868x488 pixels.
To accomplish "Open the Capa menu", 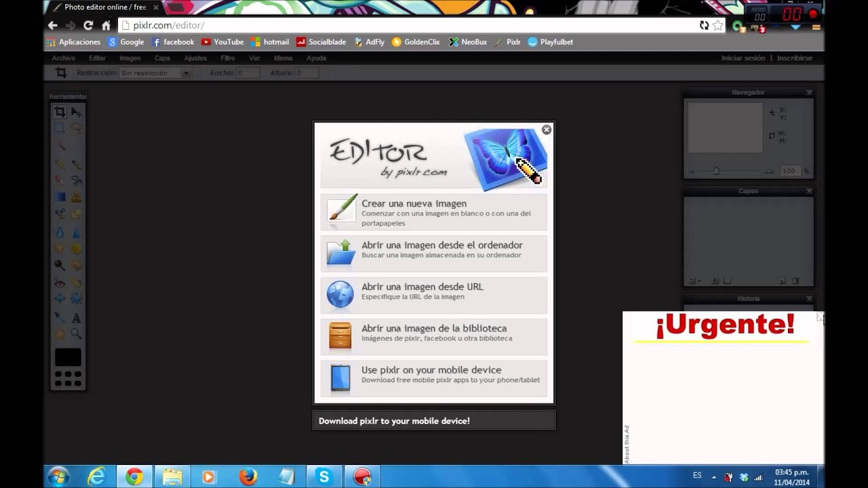I will (x=162, y=58).
